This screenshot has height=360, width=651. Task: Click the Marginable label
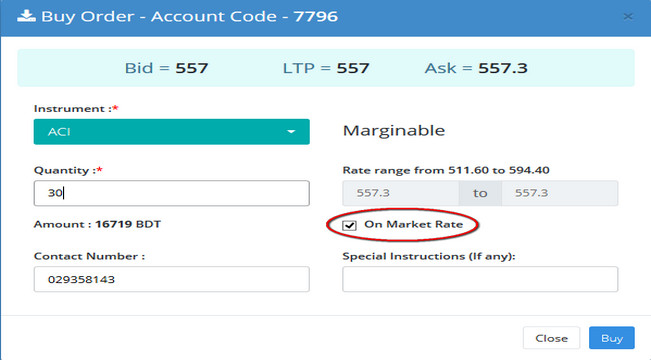pos(394,131)
